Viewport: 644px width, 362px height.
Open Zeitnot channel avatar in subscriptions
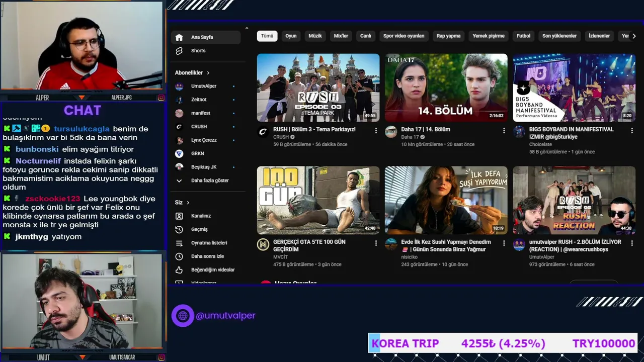[x=179, y=100]
